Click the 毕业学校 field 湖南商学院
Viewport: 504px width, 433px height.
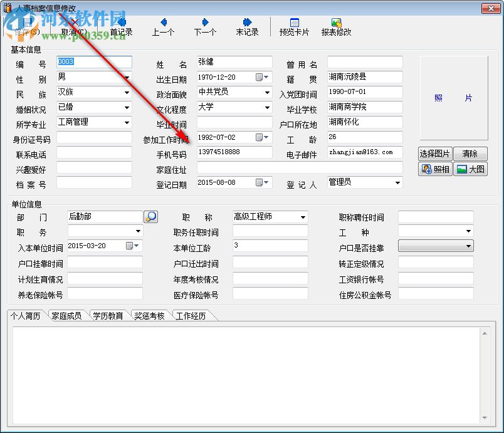tap(365, 107)
